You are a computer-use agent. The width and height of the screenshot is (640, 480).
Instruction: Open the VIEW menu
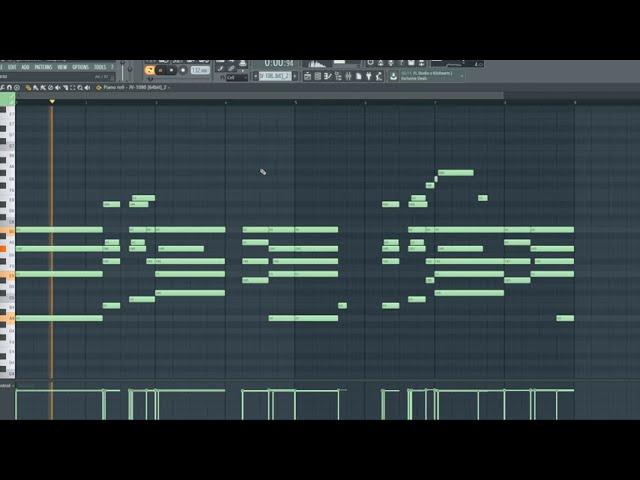[x=62, y=67]
